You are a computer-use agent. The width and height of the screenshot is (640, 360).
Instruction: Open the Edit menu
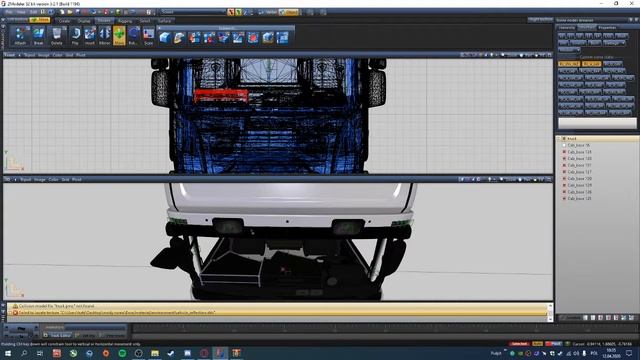(x=33, y=12)
